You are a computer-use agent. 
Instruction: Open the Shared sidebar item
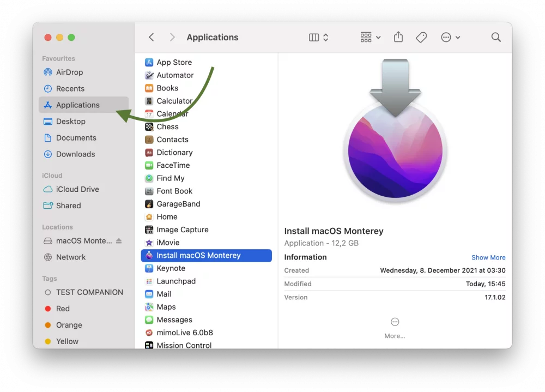pyautogui.click(x=83, y=206)
